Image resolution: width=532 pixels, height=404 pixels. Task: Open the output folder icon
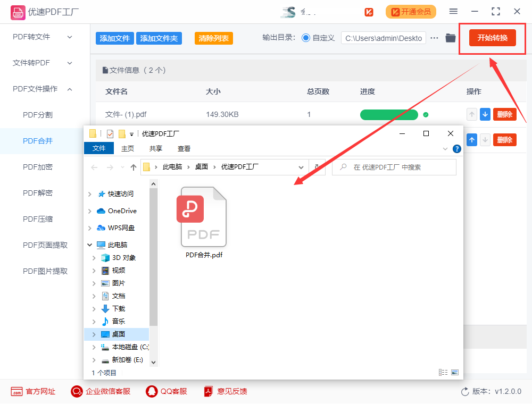point(451,38)
